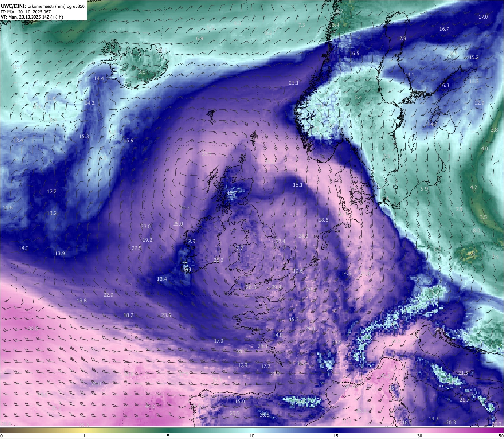The height and width of the screenshot is (439, 504).
Task: Click the 15.2 value in the northeast
Action: 474,57
